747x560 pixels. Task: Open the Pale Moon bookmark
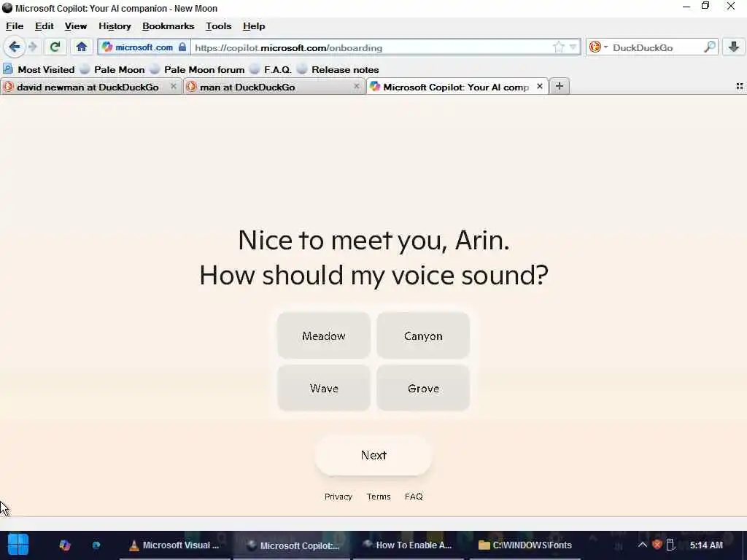click(x=112, y=69)
